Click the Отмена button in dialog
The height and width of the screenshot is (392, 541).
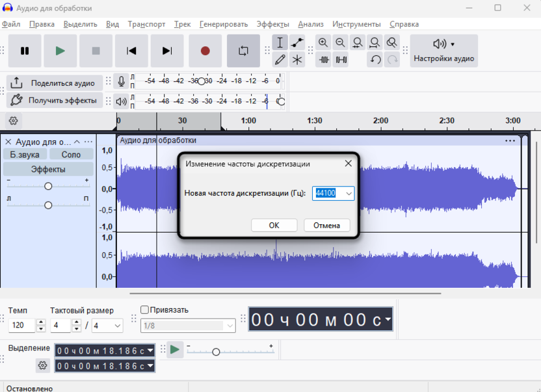(x=326, y=225)
